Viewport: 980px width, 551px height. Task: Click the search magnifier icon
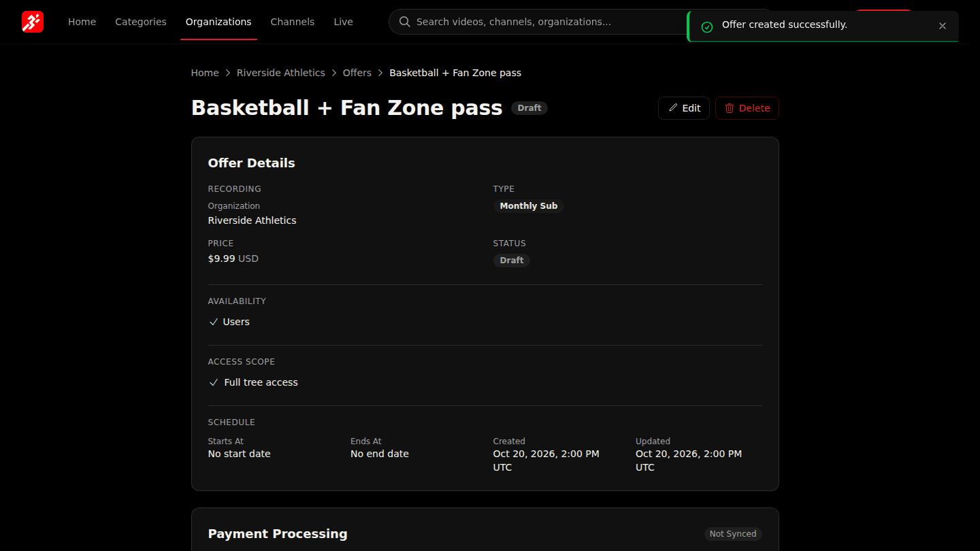coord(405,22)
